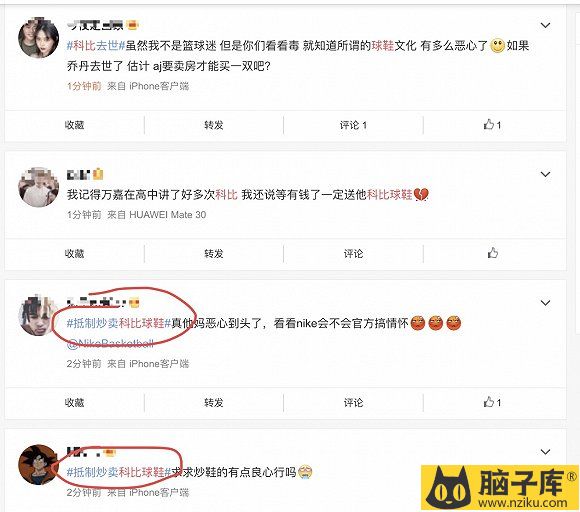Like the third post mentioning nike

pos(492,402)
